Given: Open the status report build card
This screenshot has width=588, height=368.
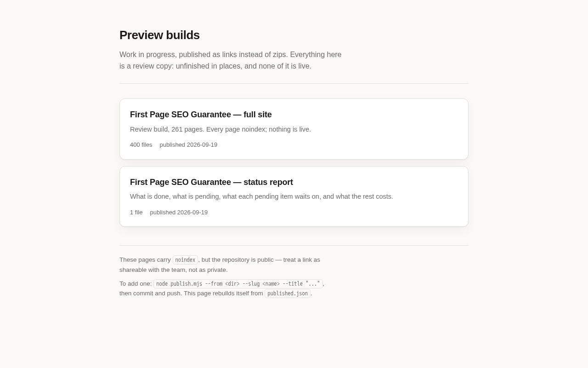Looking at the screenshot, I should [294, 196].
